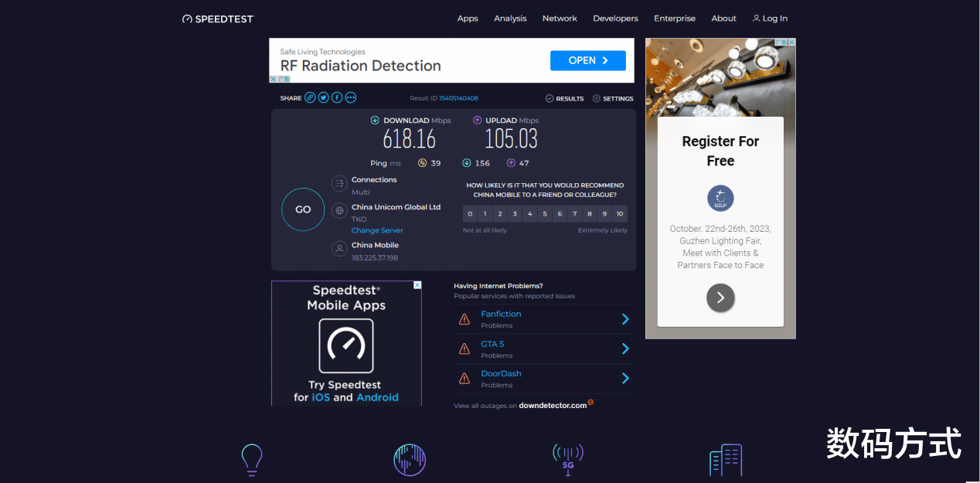Click the Connections mode icon

click(x=339, y=183)
